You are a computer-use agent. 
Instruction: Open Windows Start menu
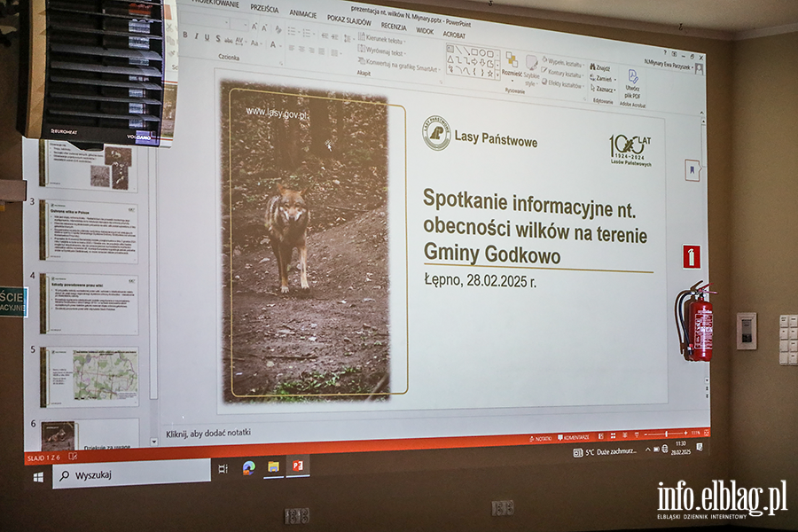click(x=38, y=477)
